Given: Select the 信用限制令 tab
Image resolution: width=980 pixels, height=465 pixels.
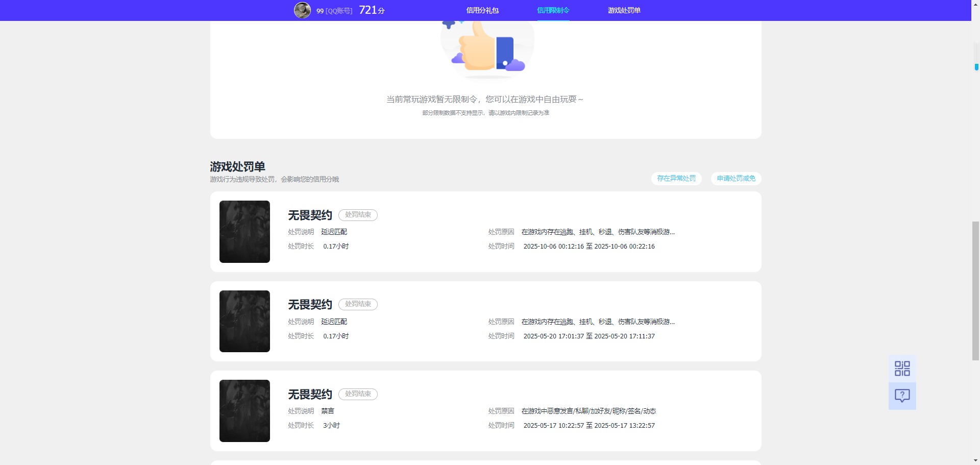Looking at the screenshot, I should (x=553, y=10).
